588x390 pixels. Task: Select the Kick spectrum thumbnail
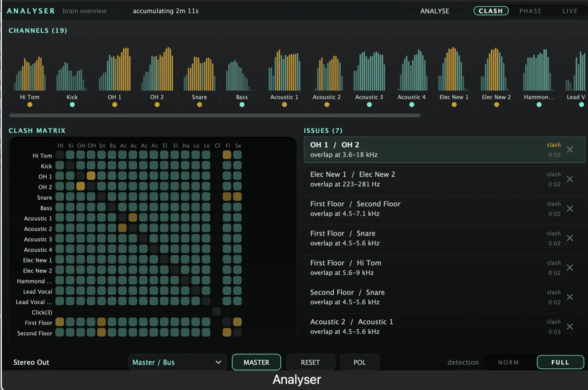click(x=72, y=76)
